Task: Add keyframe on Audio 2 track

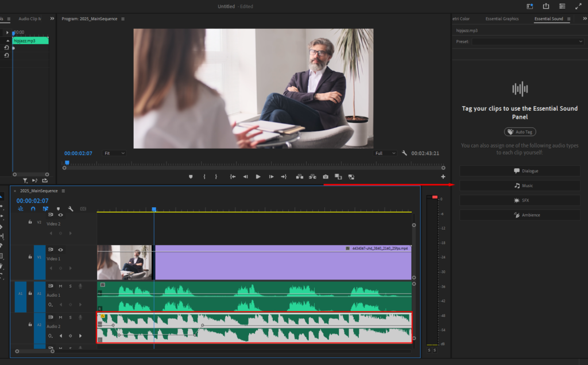Action: pyautogui.click(x=70, y=336)
